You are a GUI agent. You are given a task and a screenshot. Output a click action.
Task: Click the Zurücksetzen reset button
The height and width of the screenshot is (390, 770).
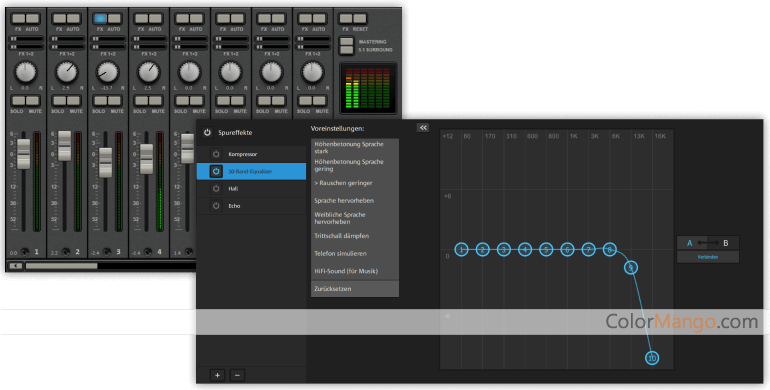(x=355, y=289)
